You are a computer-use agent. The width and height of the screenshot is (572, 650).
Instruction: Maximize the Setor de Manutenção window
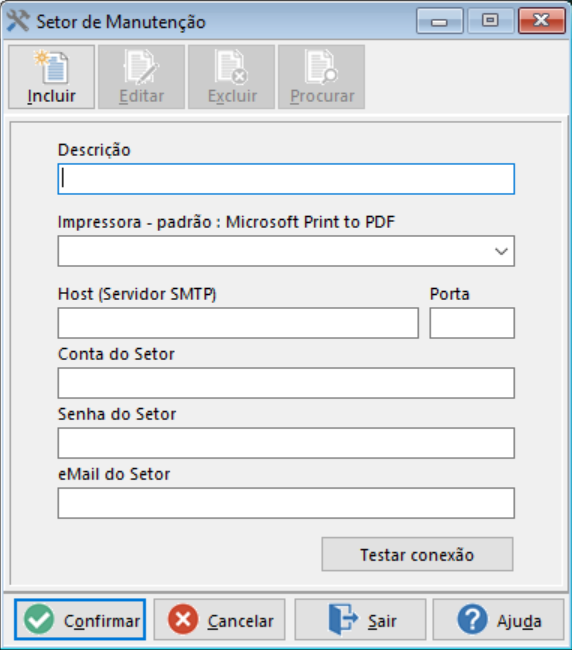point(490,20)
